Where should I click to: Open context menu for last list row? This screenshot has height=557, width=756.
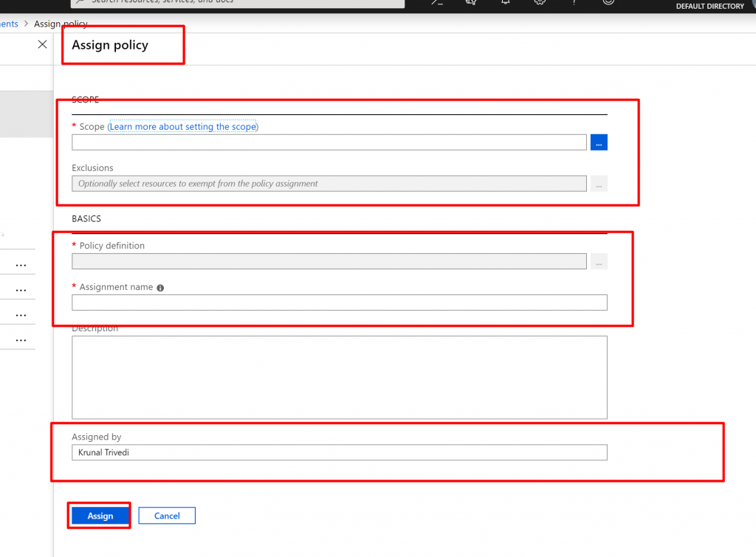pyautogui.click(x=21, y=339)
